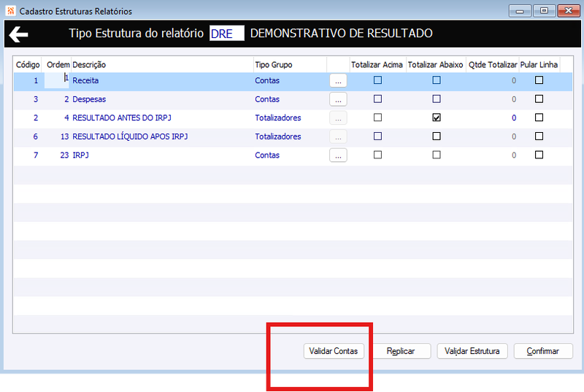Image resolution: width=584 pixels, height=392 pixels.
Task: Click the Descrição column header
Action: pos(162,65)
